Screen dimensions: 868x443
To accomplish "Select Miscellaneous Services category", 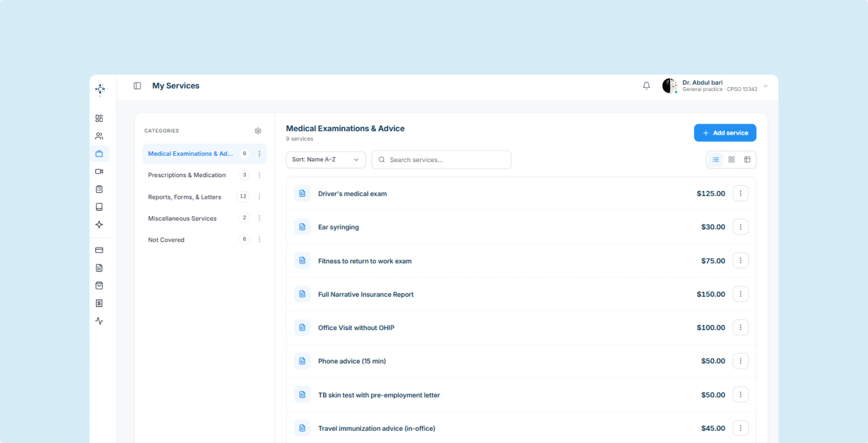I will click(x=204, y=218).
